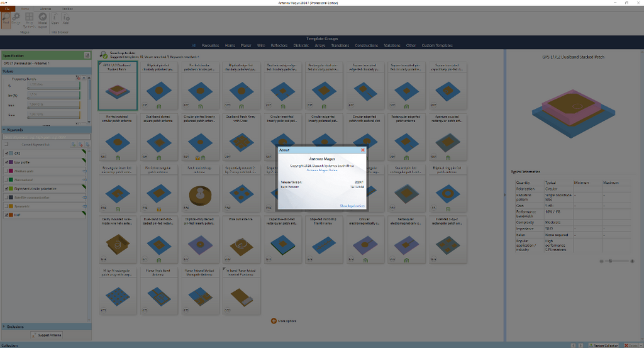
Task: Uncheck the Low profile keyword checkbox
Action: tap(6, 162)
